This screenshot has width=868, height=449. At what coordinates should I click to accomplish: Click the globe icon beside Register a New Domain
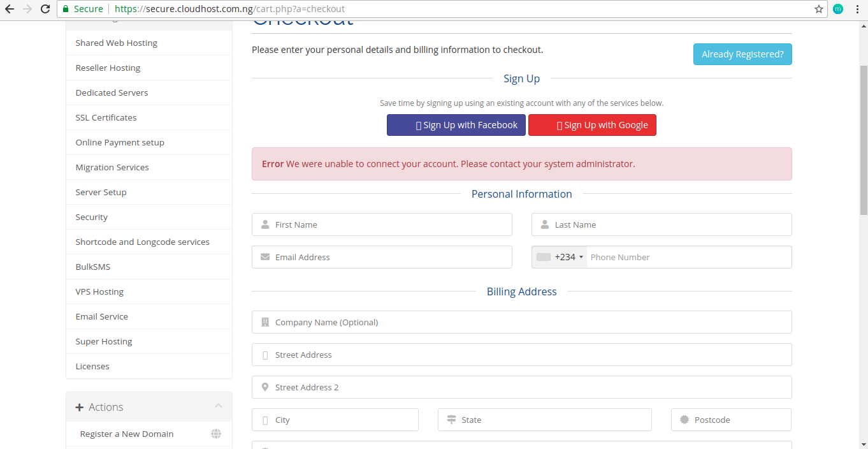coord(216,434)
